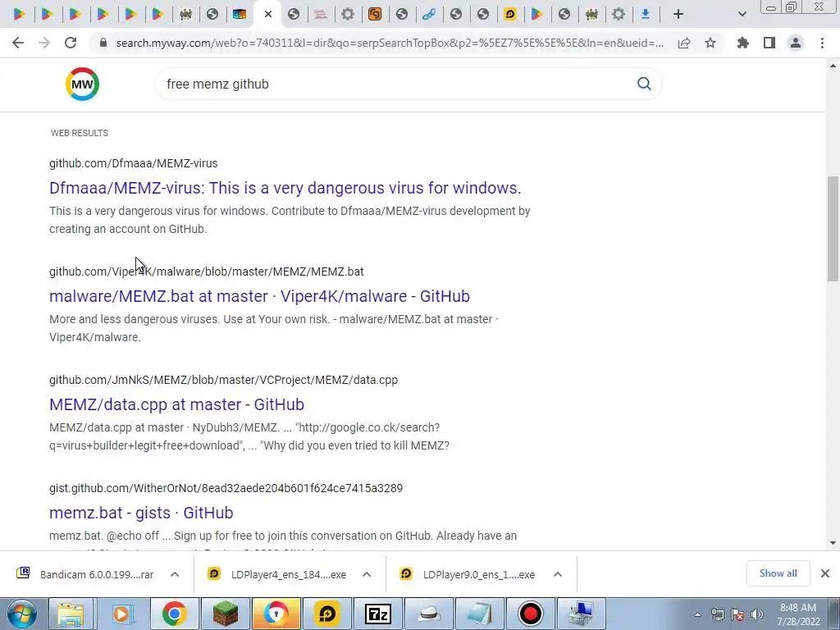Screen dimensions: 840x630
Task: Open the Avast Secure Browser taskbar icon
Action: coord(276,614)
